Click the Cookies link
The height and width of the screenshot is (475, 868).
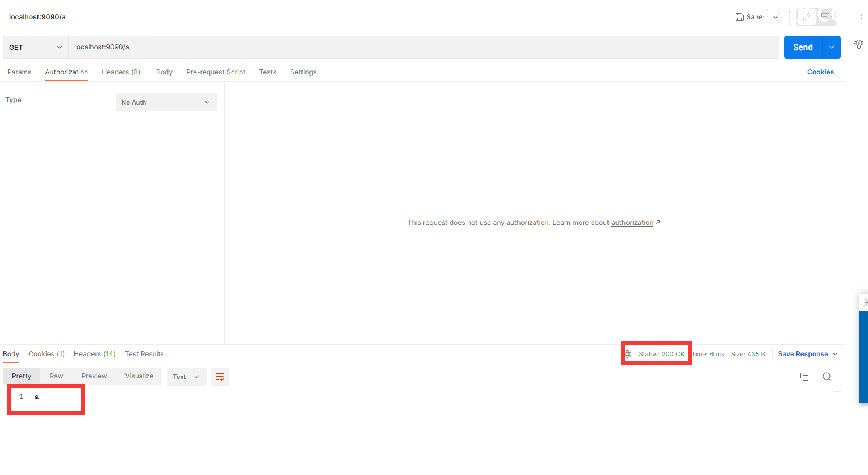click(820, 72)
